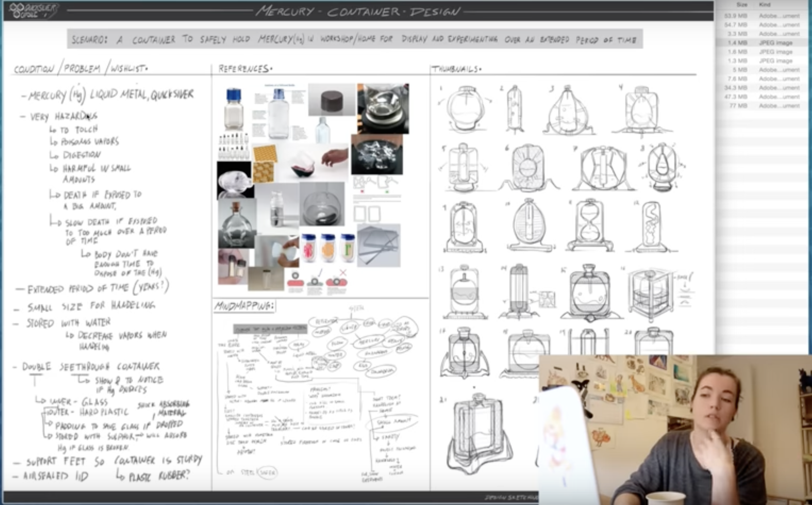The height and width of the screenshot is (505, 812).
Task: Click the Mindmapping section heading
Action: click(244, 306)
